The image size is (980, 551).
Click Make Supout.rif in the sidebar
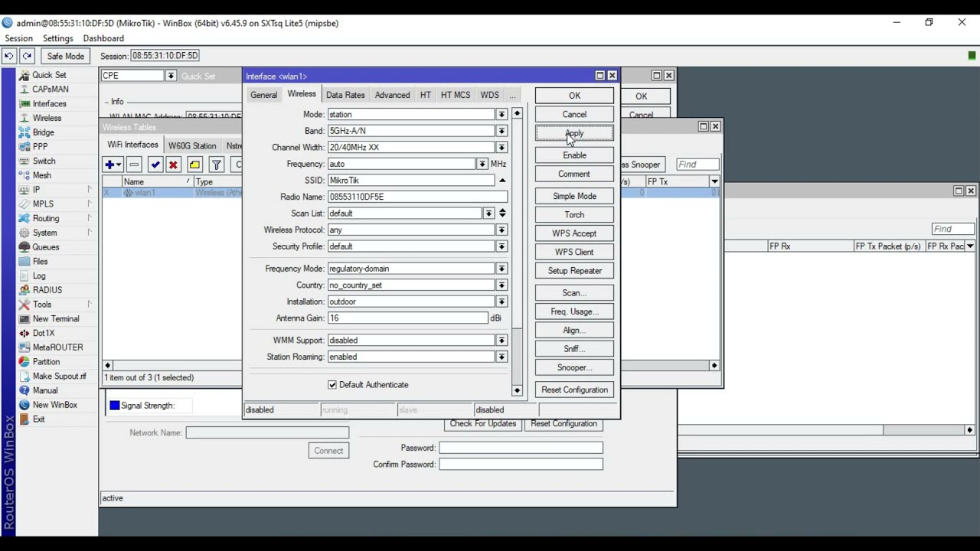(59, 377)
